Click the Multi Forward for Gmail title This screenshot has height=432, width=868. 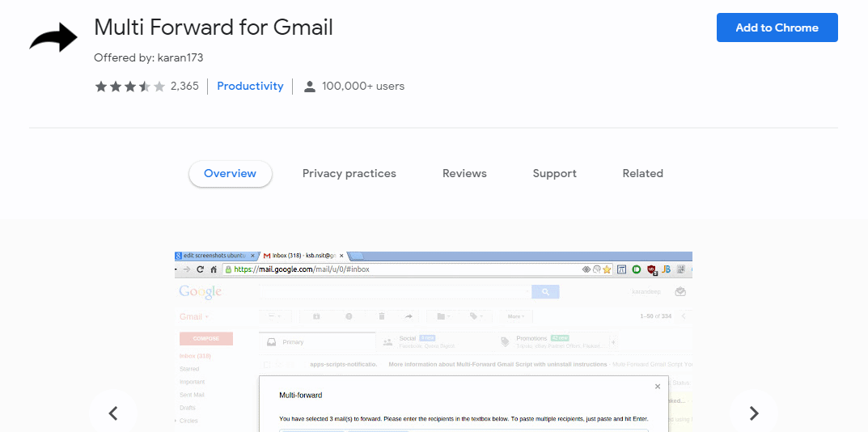click(x=213, y=27)
